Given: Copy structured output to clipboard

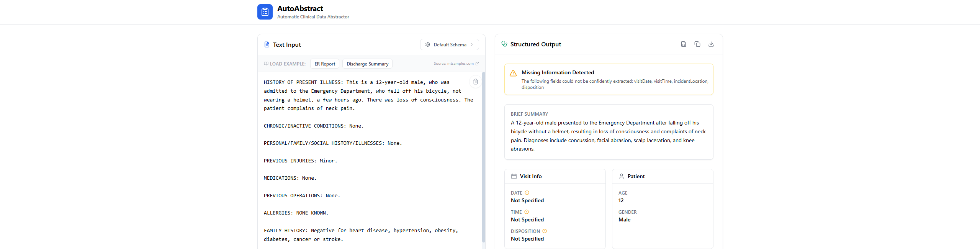Looking at the screenshot, I should 697,44.
